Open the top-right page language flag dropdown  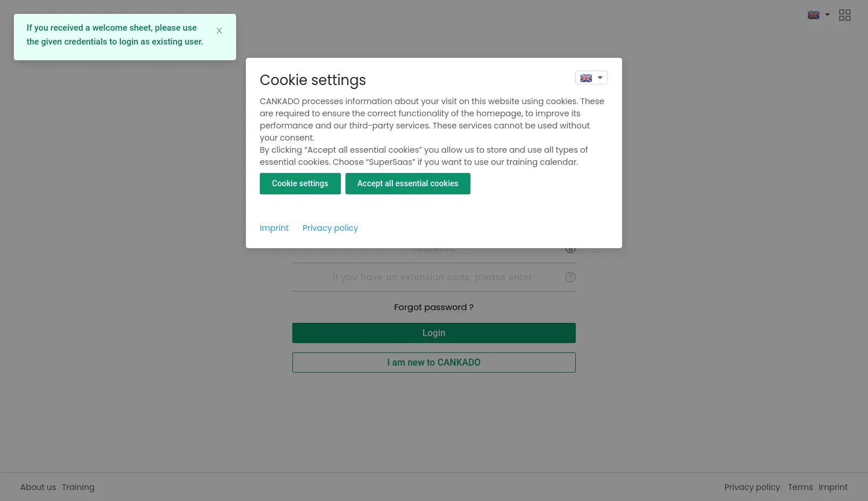818,15
